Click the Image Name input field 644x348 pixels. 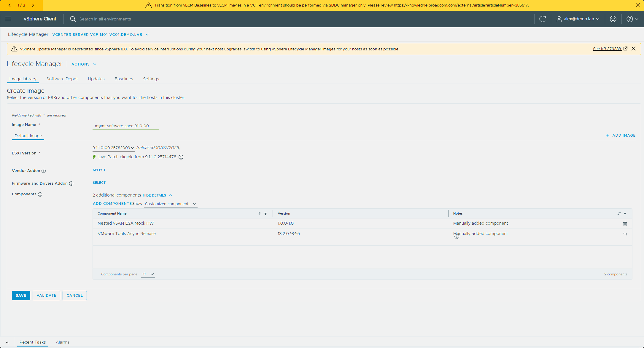click(x=126, y=126)
